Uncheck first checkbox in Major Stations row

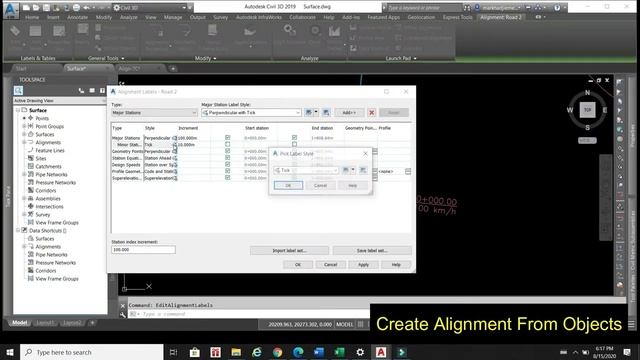228,138
